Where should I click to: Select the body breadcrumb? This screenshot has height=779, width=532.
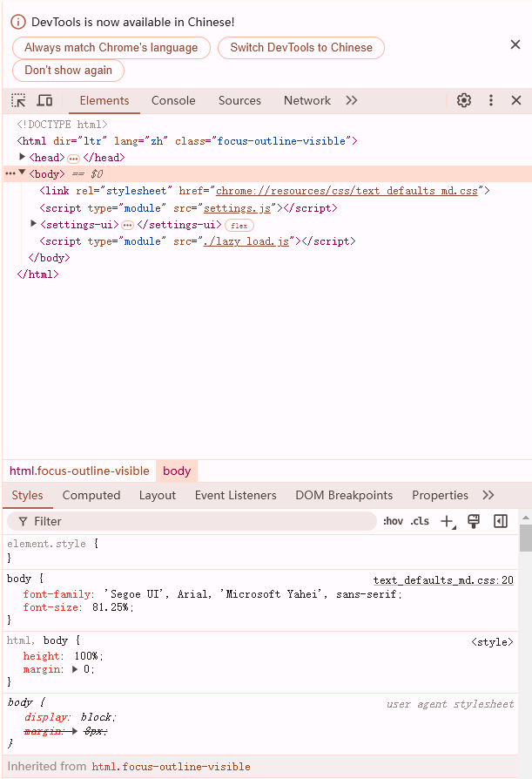177,471
